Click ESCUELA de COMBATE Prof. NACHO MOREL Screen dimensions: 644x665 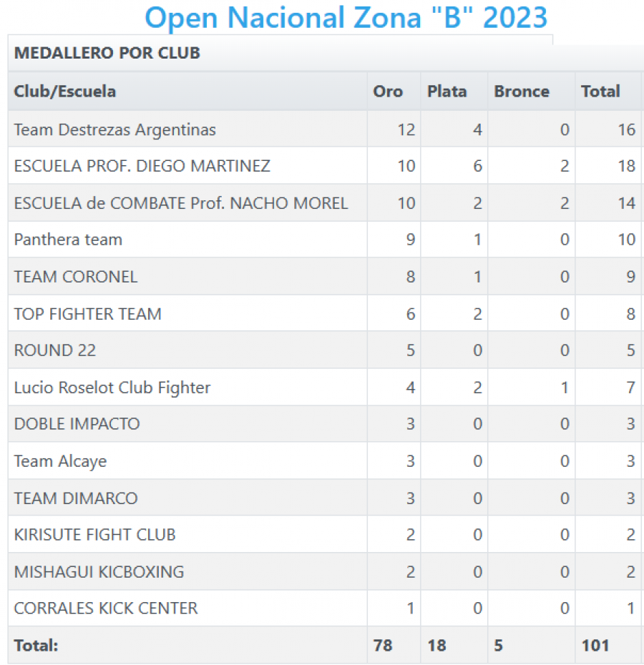pyautogui.click(x=181, y=203)
